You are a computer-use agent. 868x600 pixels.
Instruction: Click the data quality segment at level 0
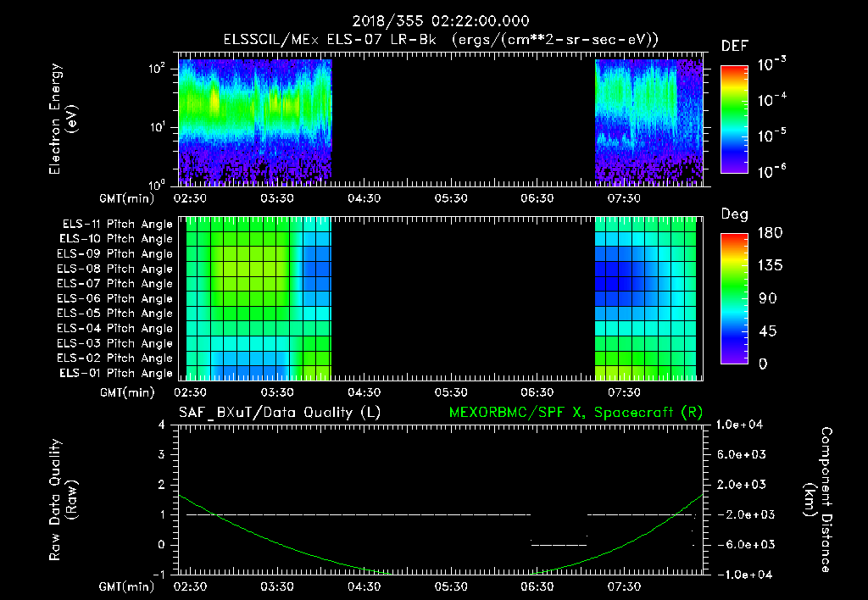click(x=559, y=545)
